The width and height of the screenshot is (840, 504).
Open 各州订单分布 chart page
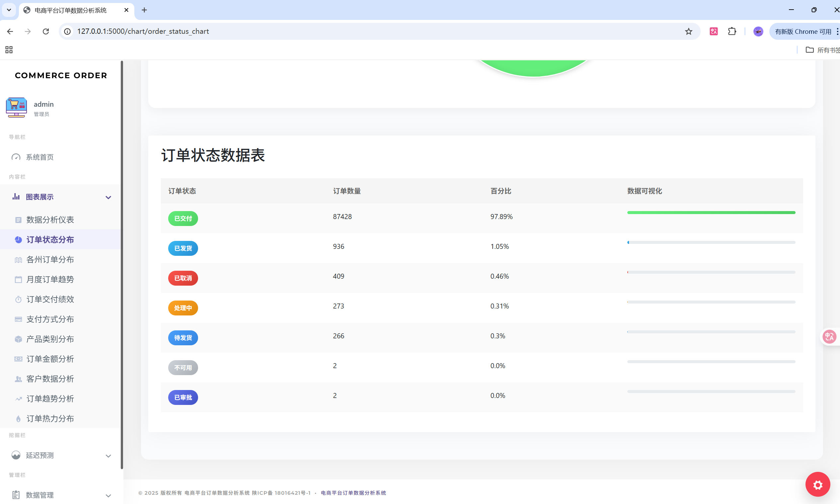pos(50,259)
